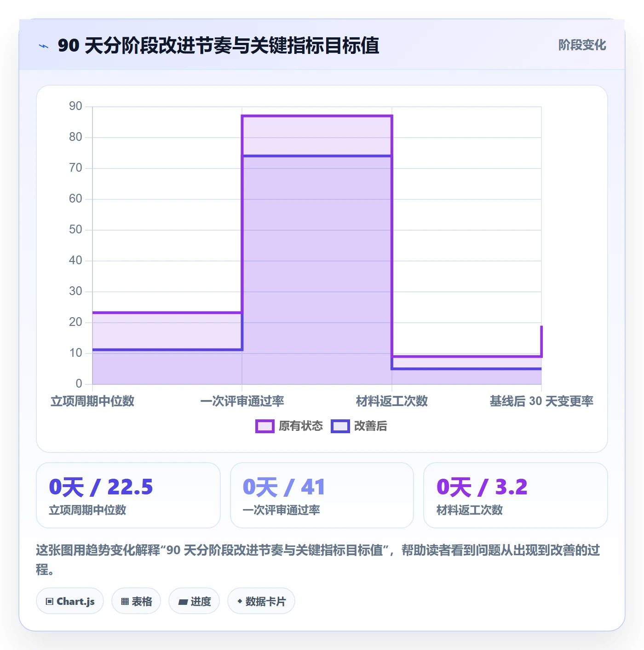The image size is (644, 650).
Task: Click the 基线后 30 天变更率 x-axis label
Action: tap(541, 401)
